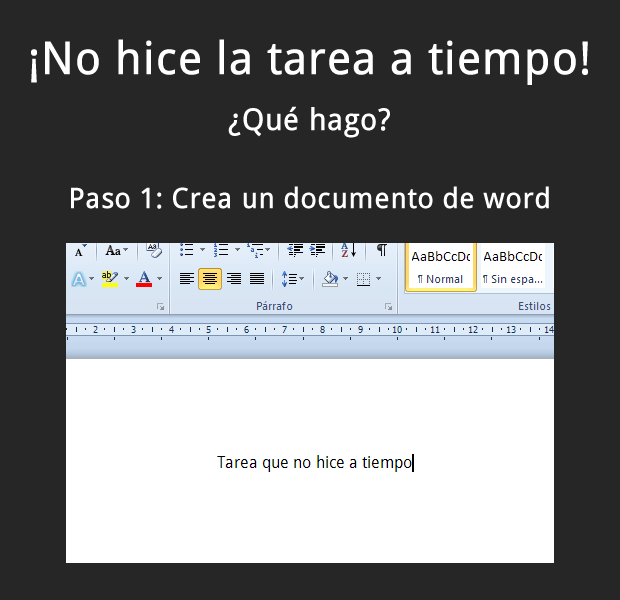The image size is (620, 600).
Task: Click the Shading paint bucket icon
Action: click(x=330, y=279)
